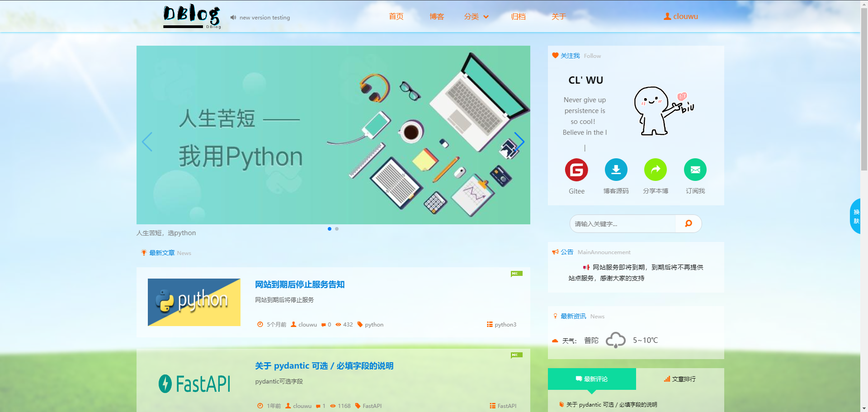Open the pydantic optional fields article
Screen dimensions: 868x412
324,366
